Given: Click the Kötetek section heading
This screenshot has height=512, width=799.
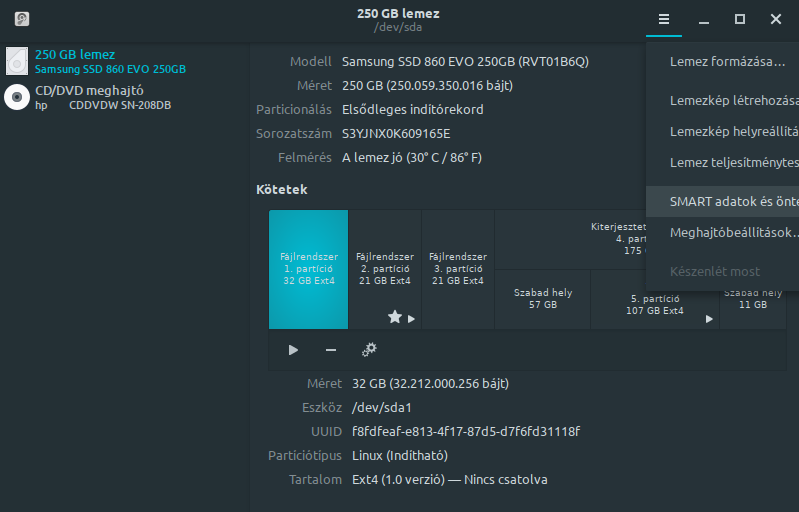Looking at the screenshot, I should 282,190.
